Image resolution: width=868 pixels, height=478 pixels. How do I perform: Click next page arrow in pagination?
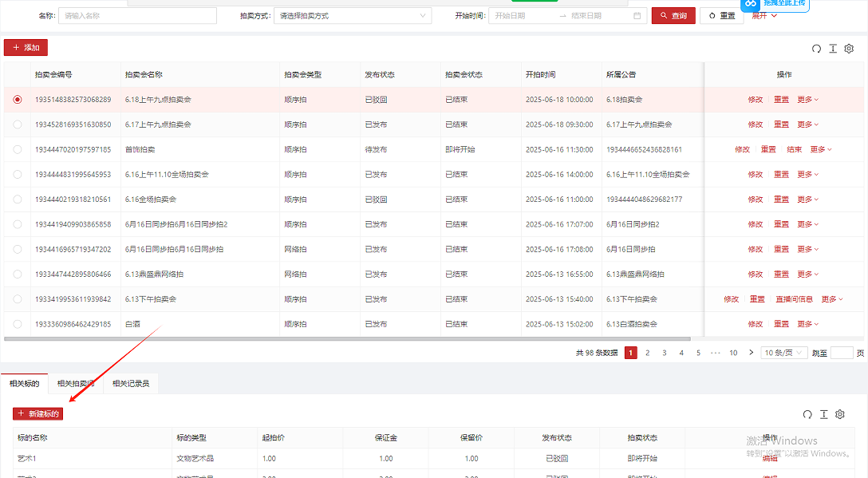tap(752, 352)
